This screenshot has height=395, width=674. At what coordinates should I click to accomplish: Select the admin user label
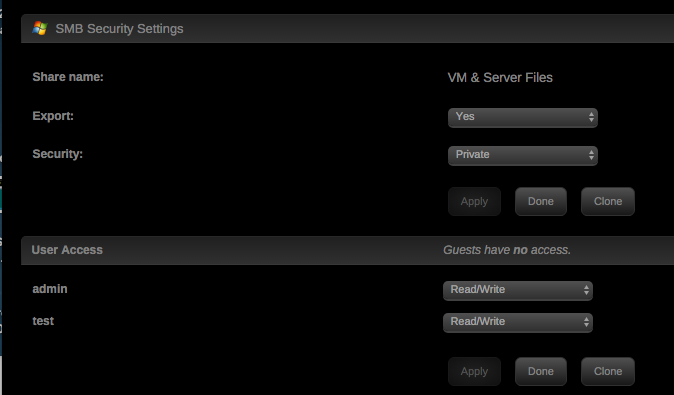point(50,289)
